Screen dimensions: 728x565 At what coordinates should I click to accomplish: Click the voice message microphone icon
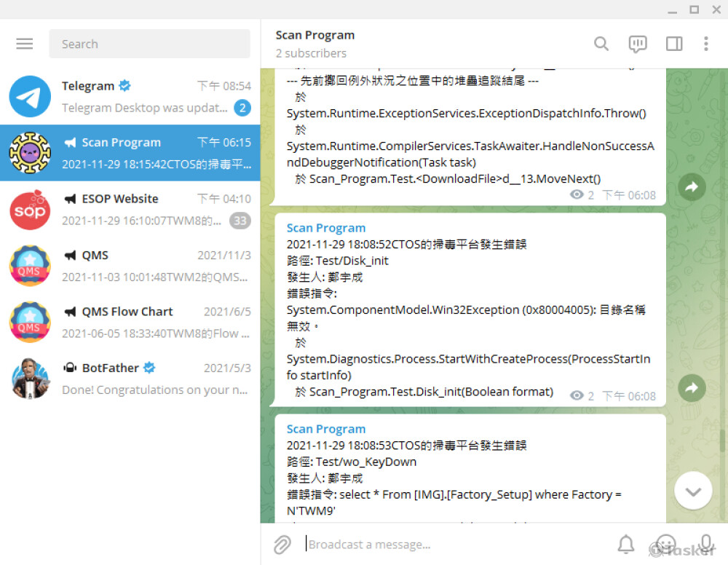(x=705, y=544)
